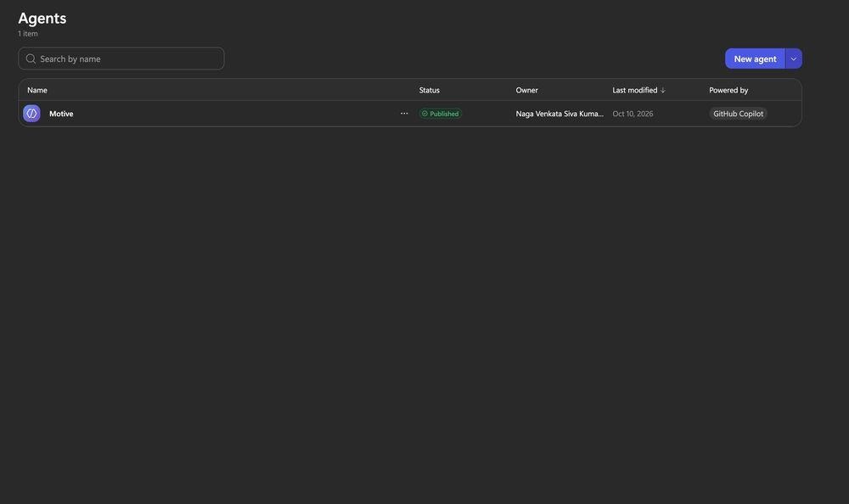849x504 pixels.
Task: Click the Published status badge
Action: coord(440,114)
